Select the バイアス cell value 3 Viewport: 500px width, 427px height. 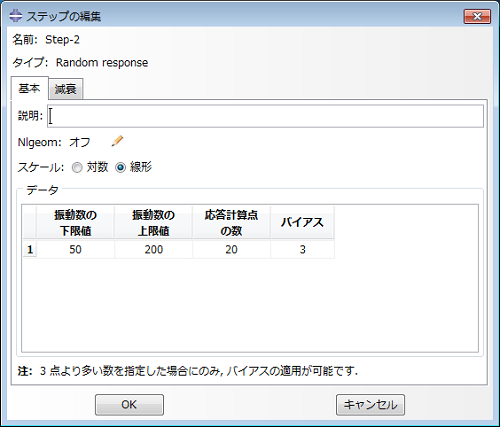(302, 249)
